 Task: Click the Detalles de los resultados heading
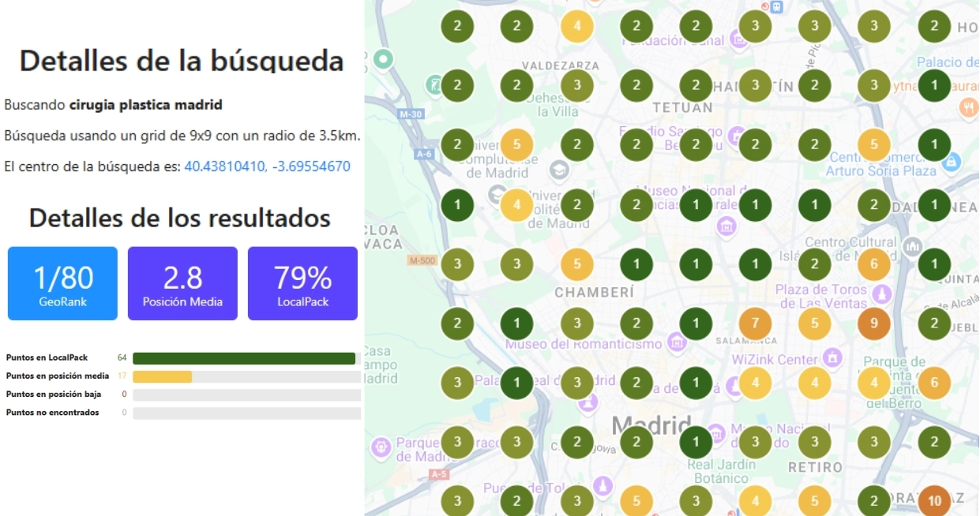[x=180, y=218]
